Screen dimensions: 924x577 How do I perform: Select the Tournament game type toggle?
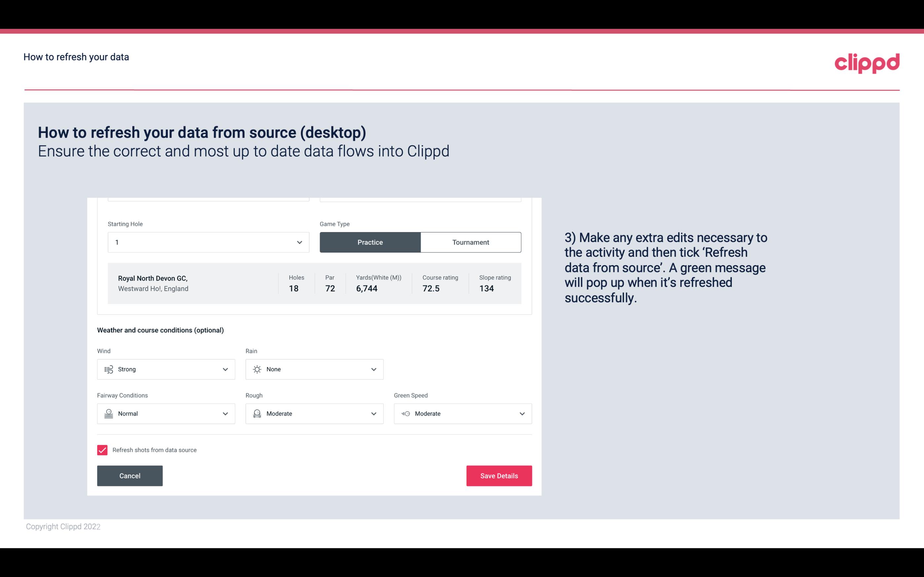click(x=470, y=242)
